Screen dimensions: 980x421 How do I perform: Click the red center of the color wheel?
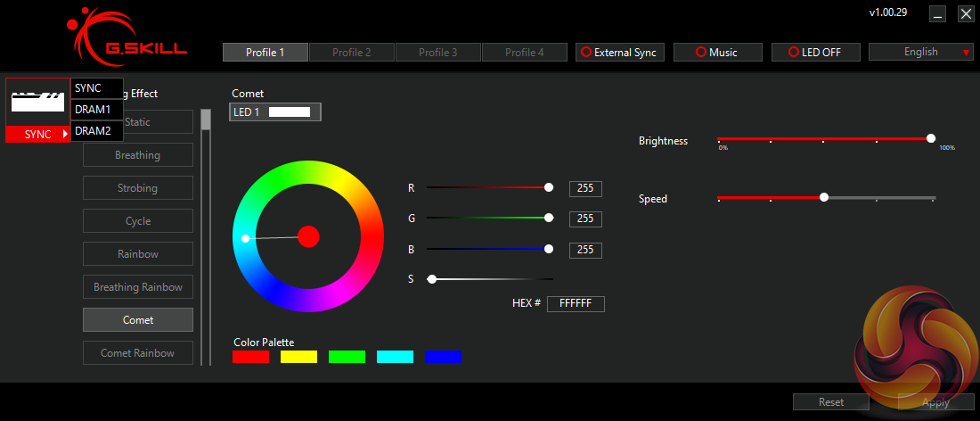pyautogui.click(x=308, y=237)
